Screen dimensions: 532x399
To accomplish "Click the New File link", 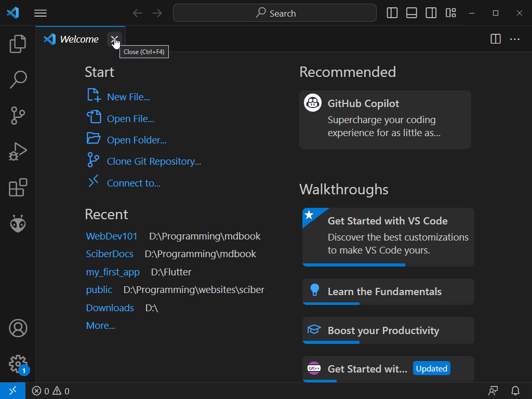I will (x=128, y=97).
